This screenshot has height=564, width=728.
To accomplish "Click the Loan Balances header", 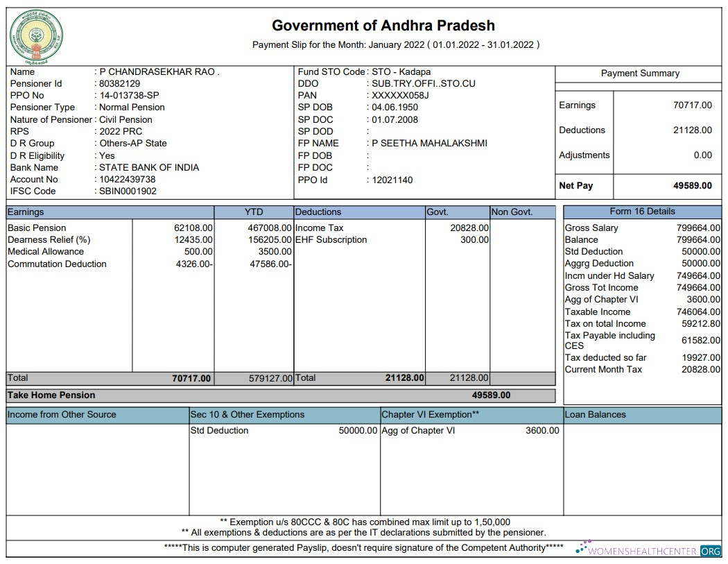I will click(x=596, y=414).
